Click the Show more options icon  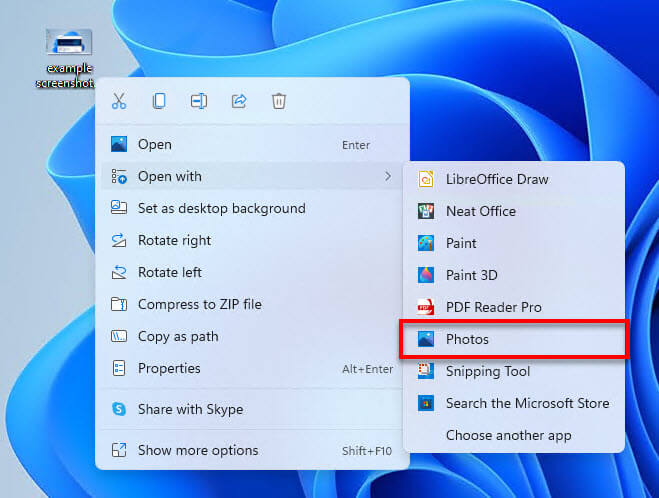119,450
